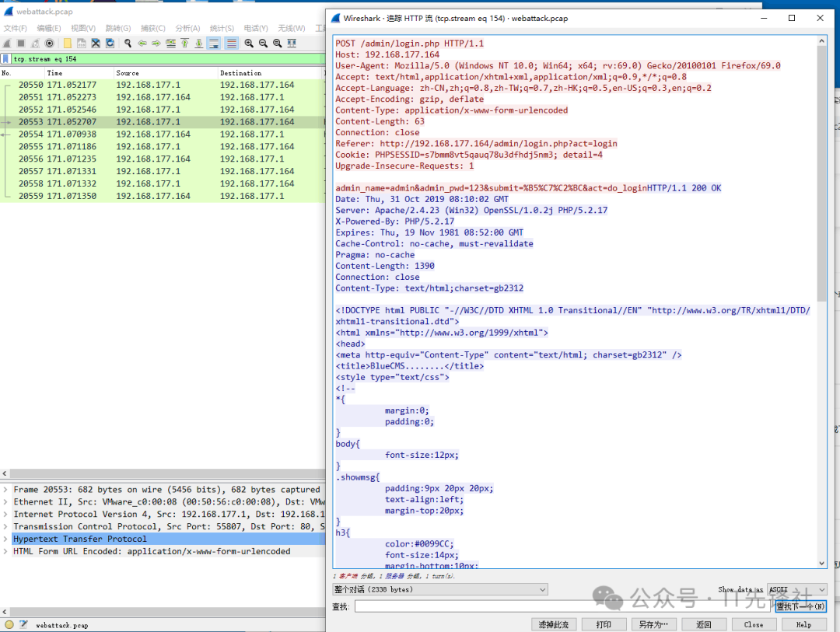The height and width of the screenshot is (632, 840).
Task: Click the capture options gear icon
Action: [x=50, y=44]
